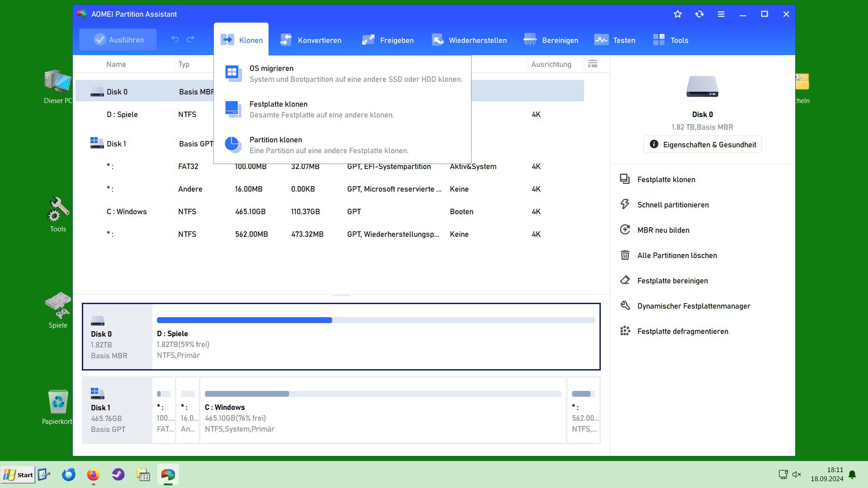Select the Disk 1 block in disk map
Screen dimensions: 868x488
click(x=118, y=410)
